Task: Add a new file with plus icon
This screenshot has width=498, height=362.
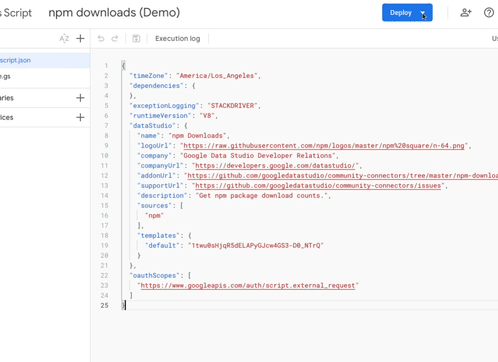Action: pyautogui.click(x=80, y=39)
